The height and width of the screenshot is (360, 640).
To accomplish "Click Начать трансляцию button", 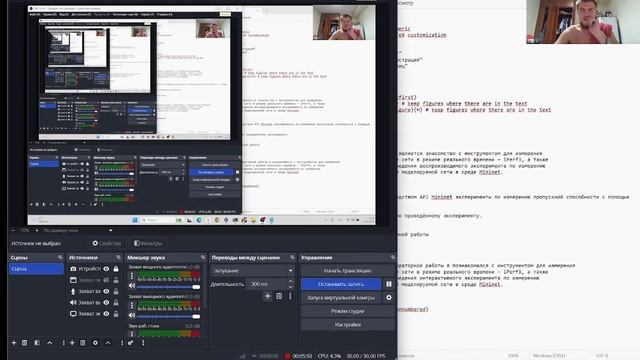I will (348, 271).
